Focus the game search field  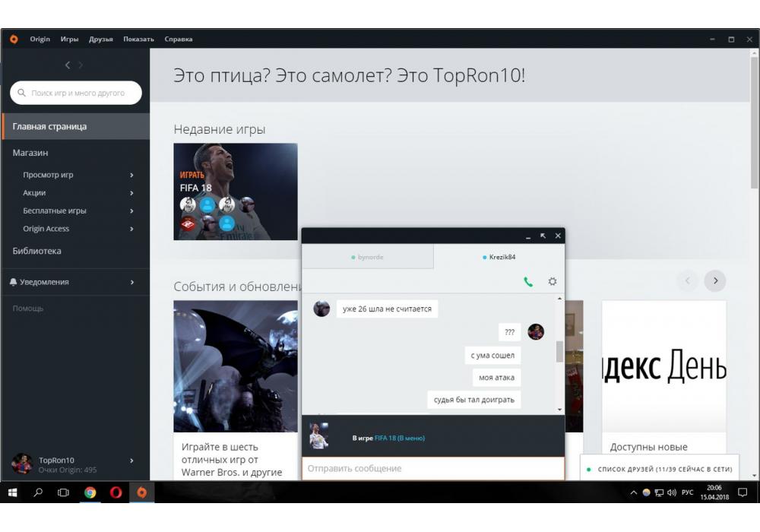76,93
